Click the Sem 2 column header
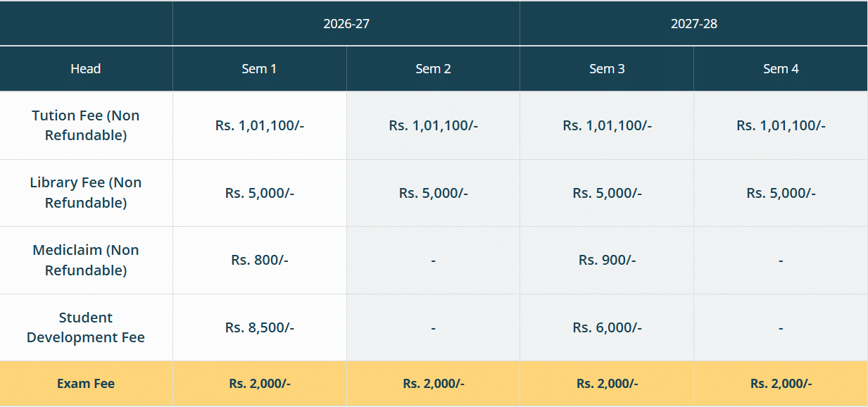The height and width of the screenshot is (407, 868). click(433, 69)
